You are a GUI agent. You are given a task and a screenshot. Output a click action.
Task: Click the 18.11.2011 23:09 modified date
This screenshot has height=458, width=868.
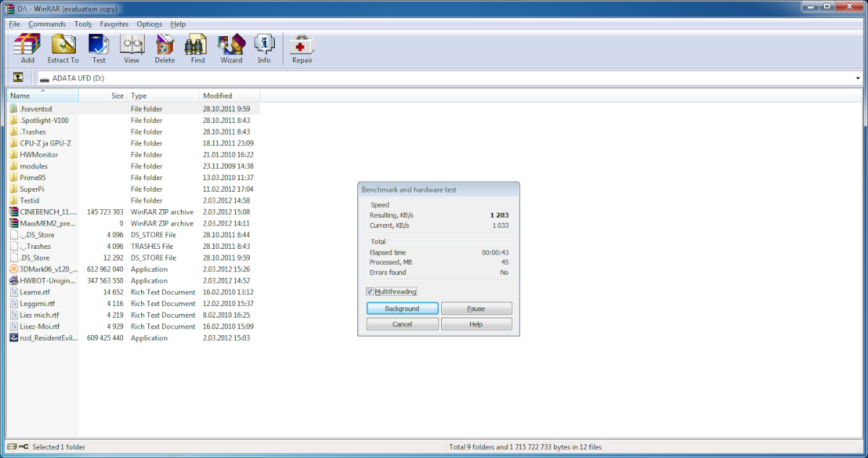click(x=228, y=143)
